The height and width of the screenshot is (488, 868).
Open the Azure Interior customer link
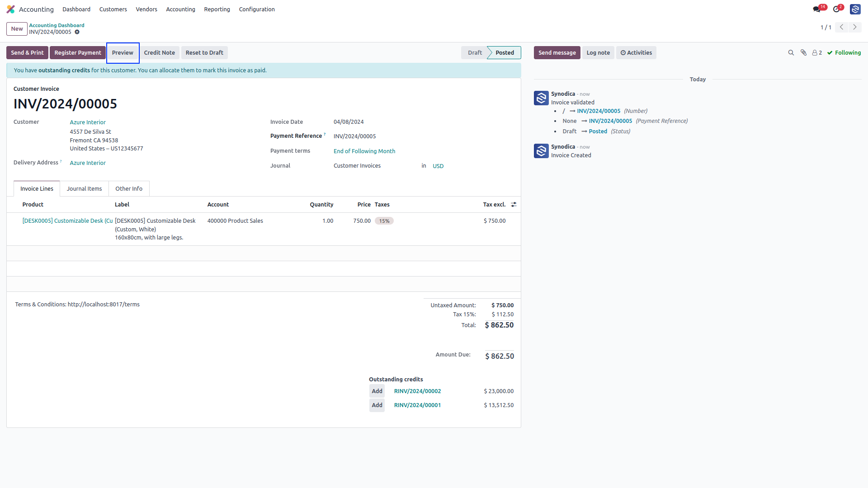pyautogui.click(x=88, y=122)
